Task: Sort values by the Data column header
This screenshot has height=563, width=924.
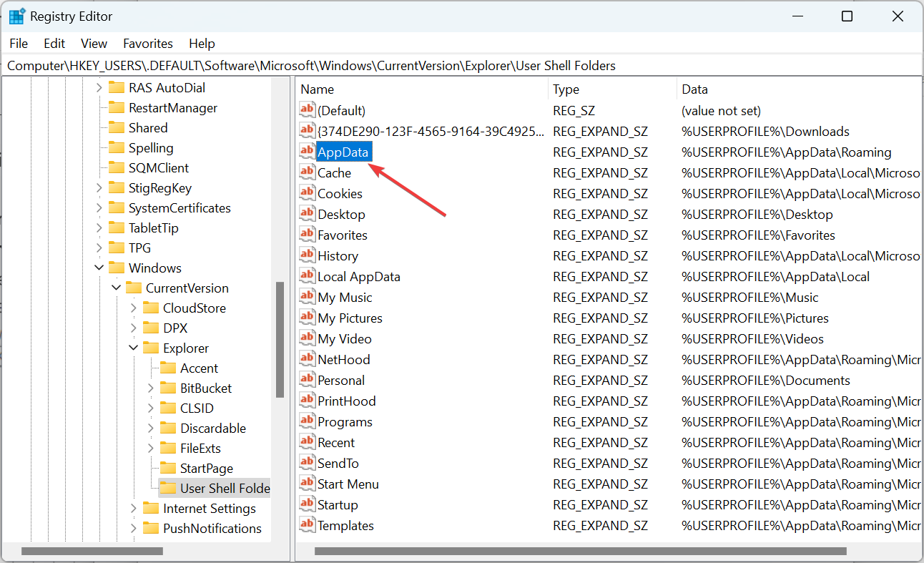Action: [x=799, y=89]
